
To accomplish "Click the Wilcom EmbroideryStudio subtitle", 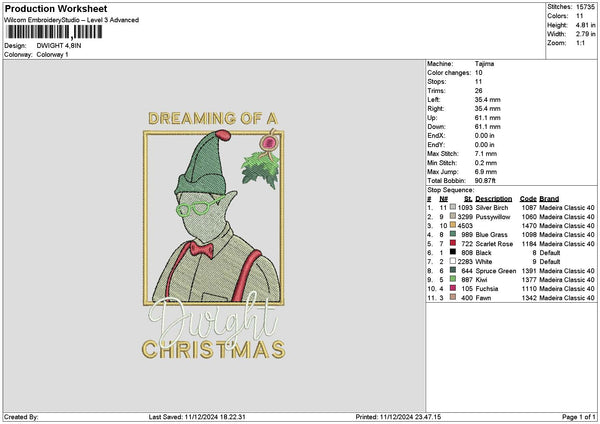I will coord(72,20).
